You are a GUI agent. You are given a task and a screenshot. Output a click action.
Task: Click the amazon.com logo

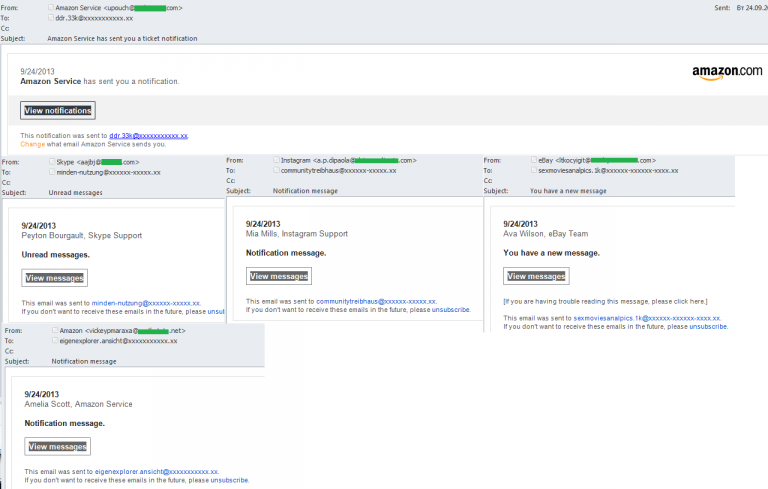click(x=727, y=72)
